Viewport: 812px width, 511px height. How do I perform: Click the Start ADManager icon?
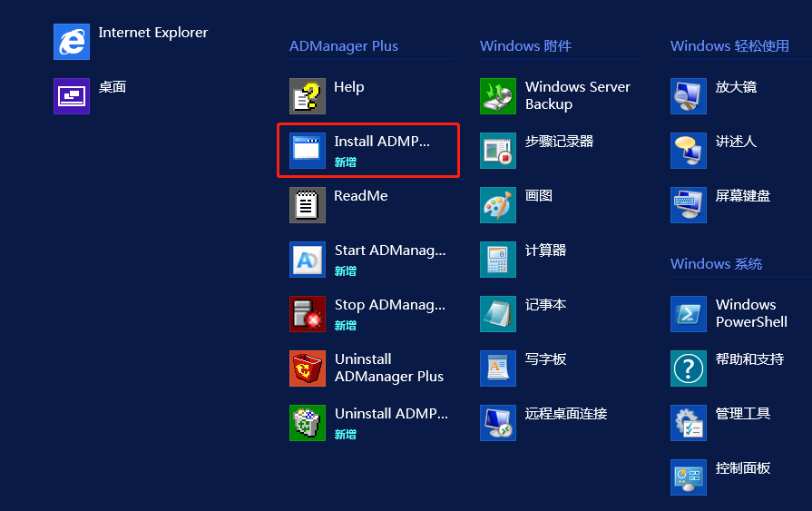click(x=308, y=259)
